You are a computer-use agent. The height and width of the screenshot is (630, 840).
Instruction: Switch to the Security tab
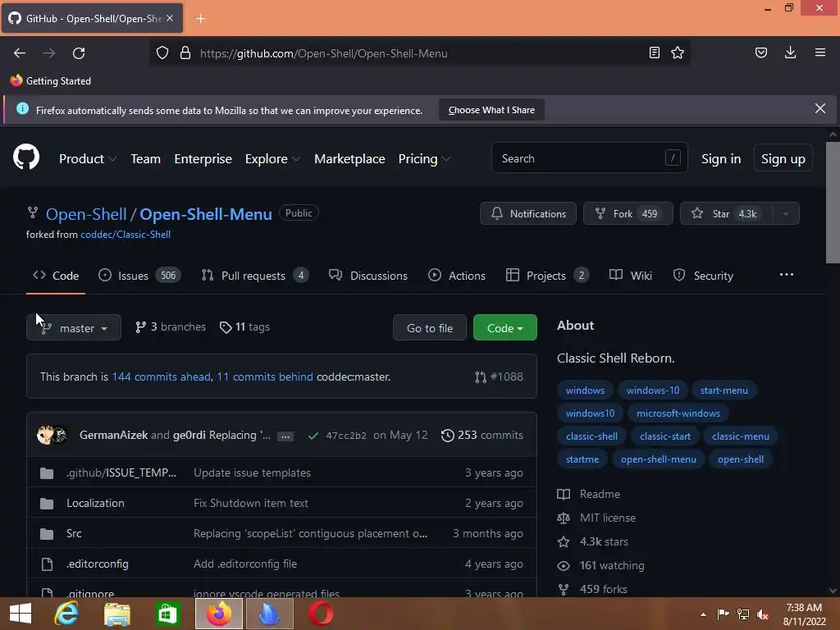tap(703, 276)
